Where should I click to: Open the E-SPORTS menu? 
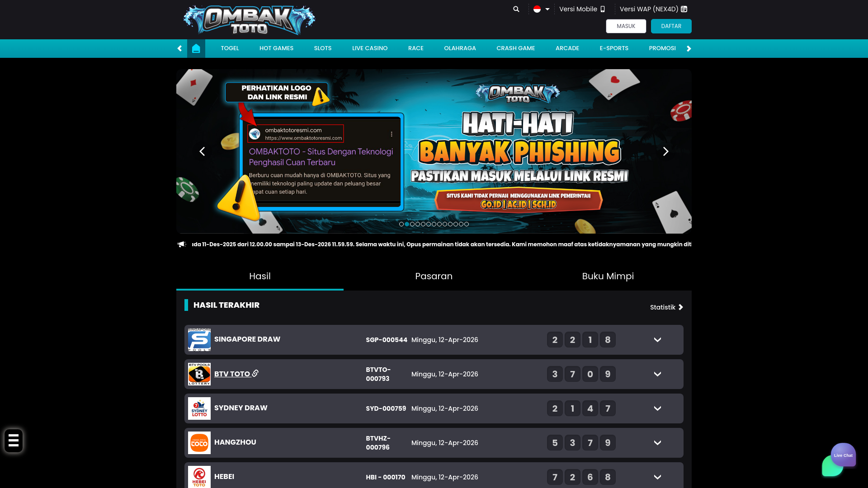tap(614, 48)
